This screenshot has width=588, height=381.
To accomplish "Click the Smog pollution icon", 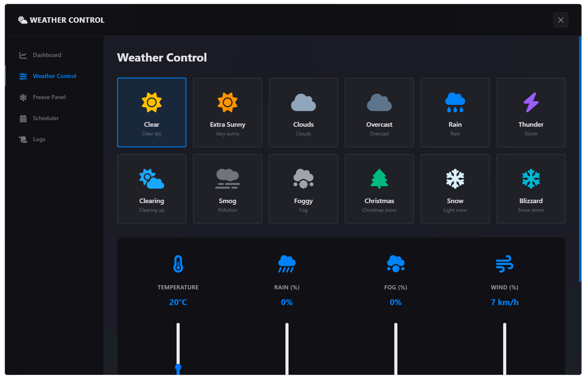I will click(227, 179).
